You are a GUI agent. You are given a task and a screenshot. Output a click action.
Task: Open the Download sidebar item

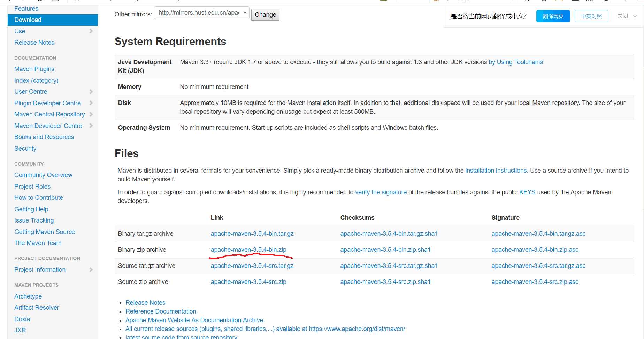point(53,20)
